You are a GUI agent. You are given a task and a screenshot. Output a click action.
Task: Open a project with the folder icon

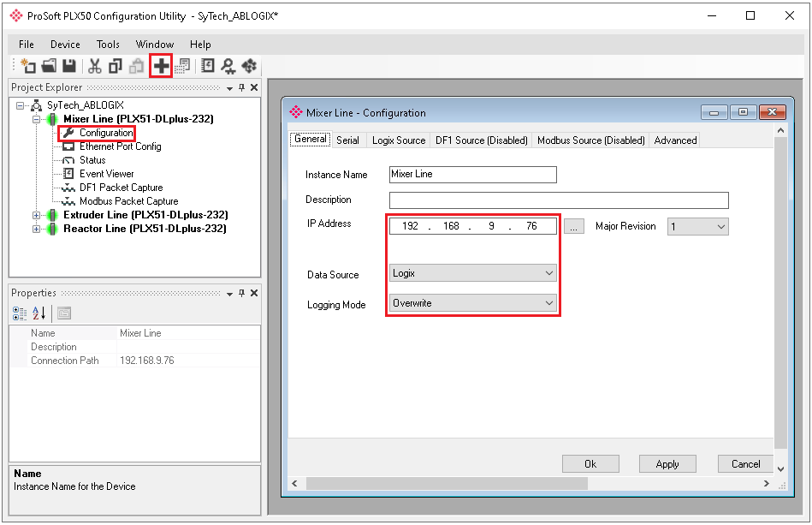tap(49, 66)
